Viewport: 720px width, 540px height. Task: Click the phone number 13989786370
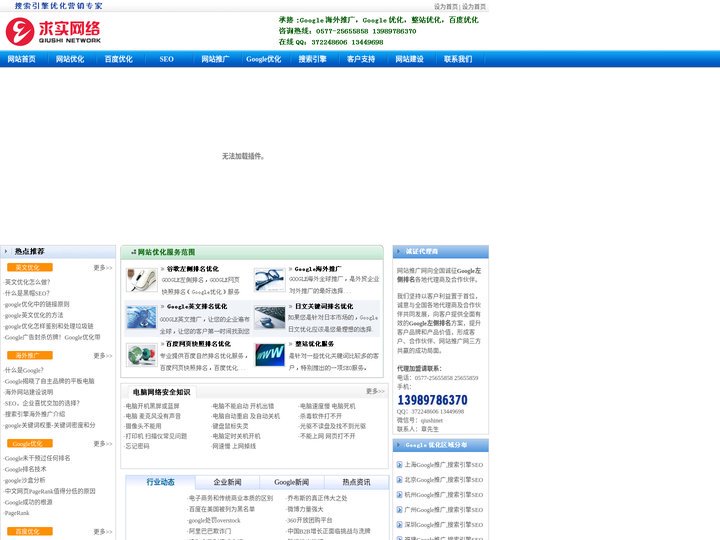coord(433,400)
